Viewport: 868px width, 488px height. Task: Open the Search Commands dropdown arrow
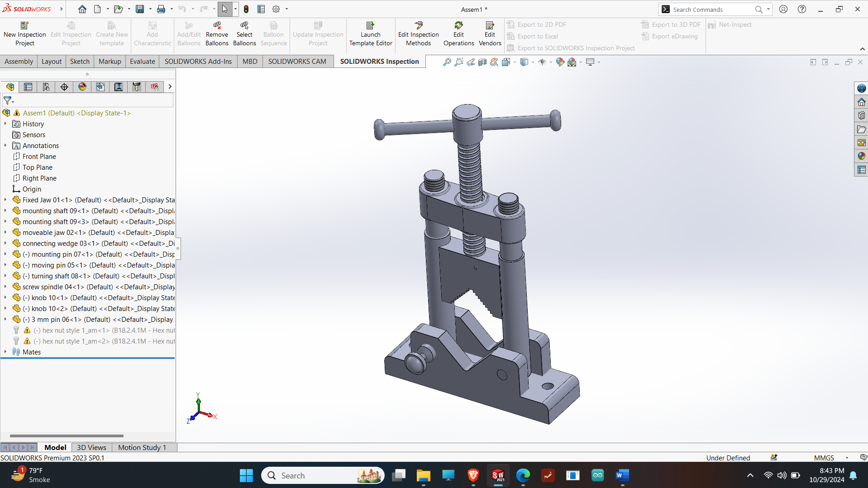click(x=768, y=9)
